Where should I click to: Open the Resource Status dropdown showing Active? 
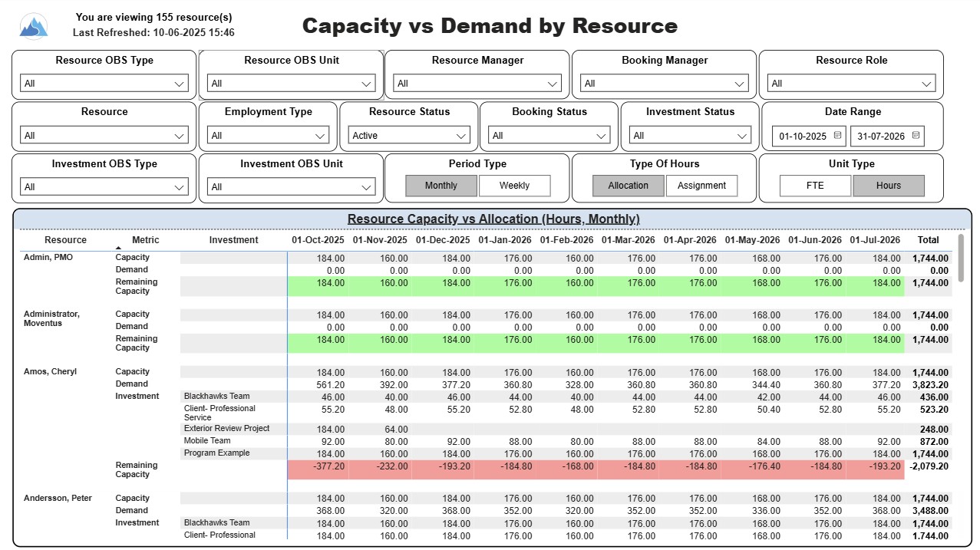(x=408, y=135)
